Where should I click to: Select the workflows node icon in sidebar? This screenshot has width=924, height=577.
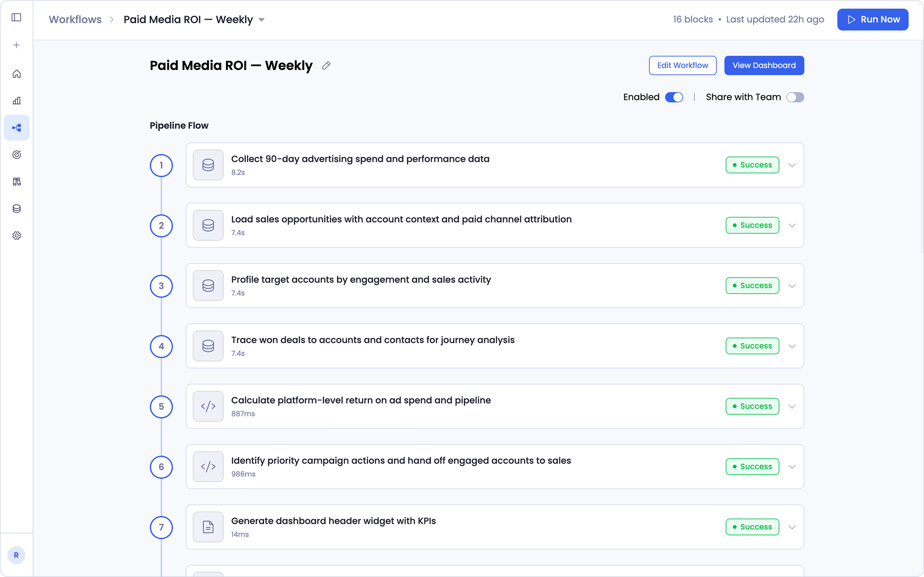(16, 128)
